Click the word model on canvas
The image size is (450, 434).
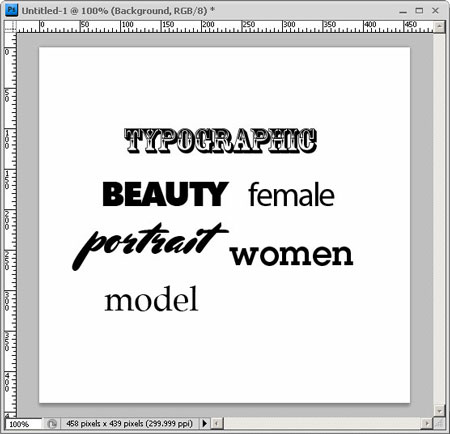151,299
